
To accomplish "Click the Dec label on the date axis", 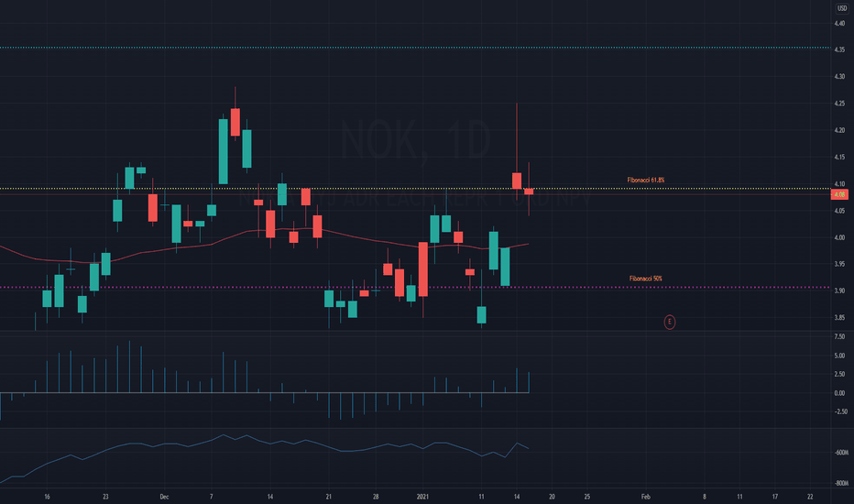I will tap(165, 497).
